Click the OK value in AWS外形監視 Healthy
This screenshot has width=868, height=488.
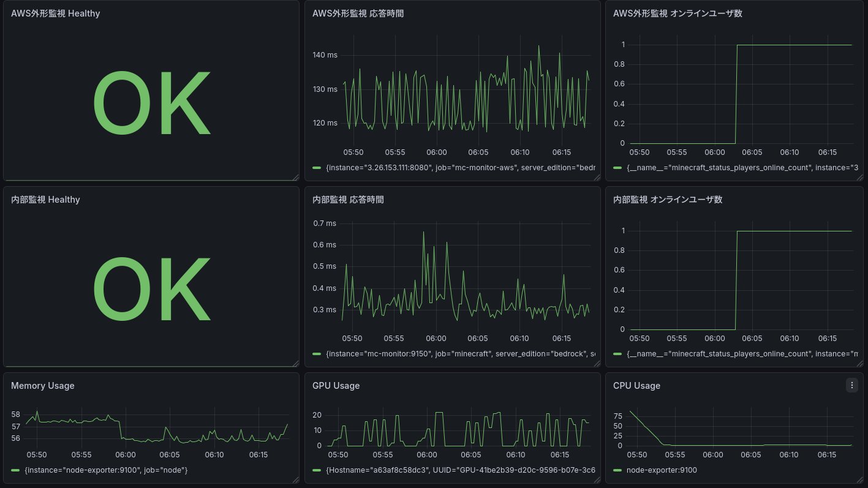[152, 102]
